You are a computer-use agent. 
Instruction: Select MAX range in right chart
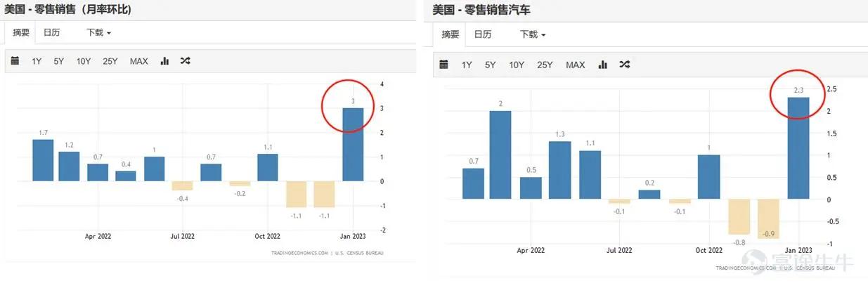pyautogui.click(x=576, y=65)
